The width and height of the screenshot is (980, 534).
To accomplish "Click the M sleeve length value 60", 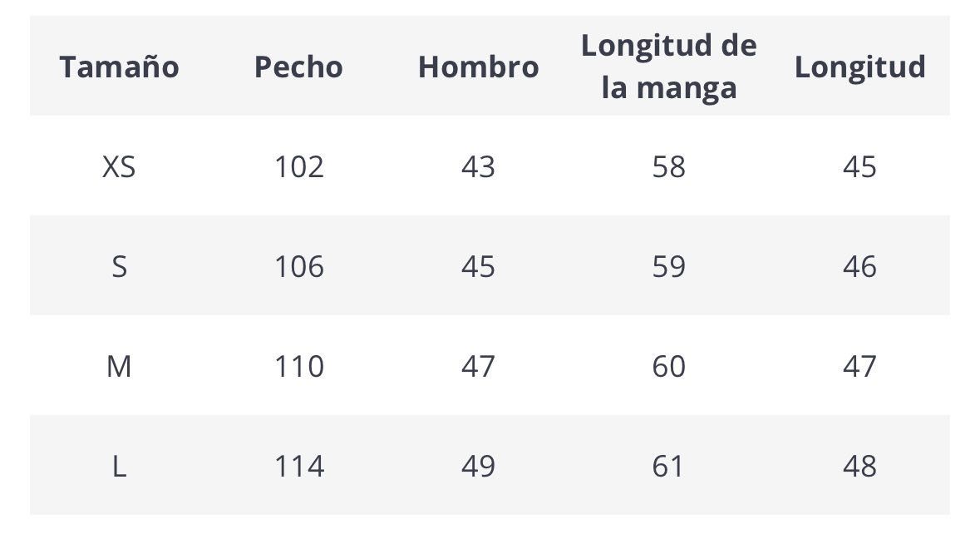I will (x=668, y=367).
